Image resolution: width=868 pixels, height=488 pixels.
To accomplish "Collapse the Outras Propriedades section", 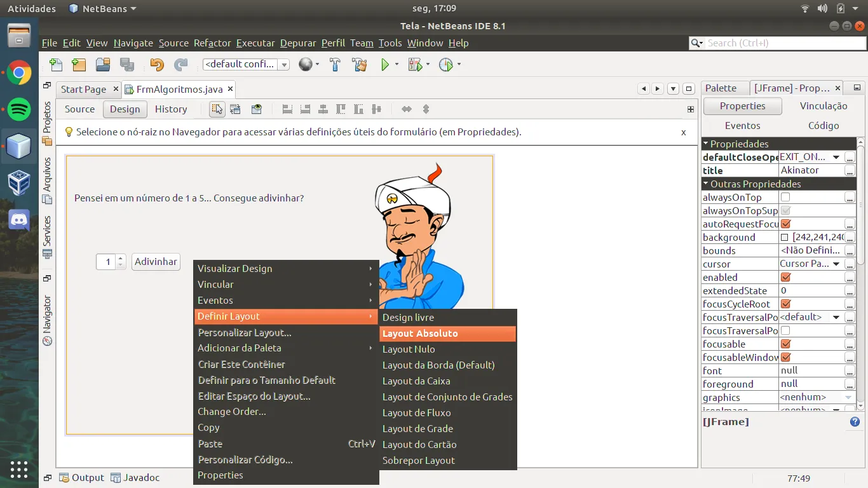I will point(706,184).
